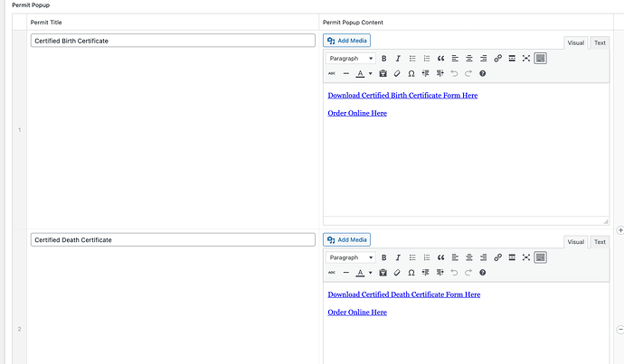This screenshot has height=364, width=624.
Task: Apply text color in Death Certificate editor
Action: click(360, 273)
